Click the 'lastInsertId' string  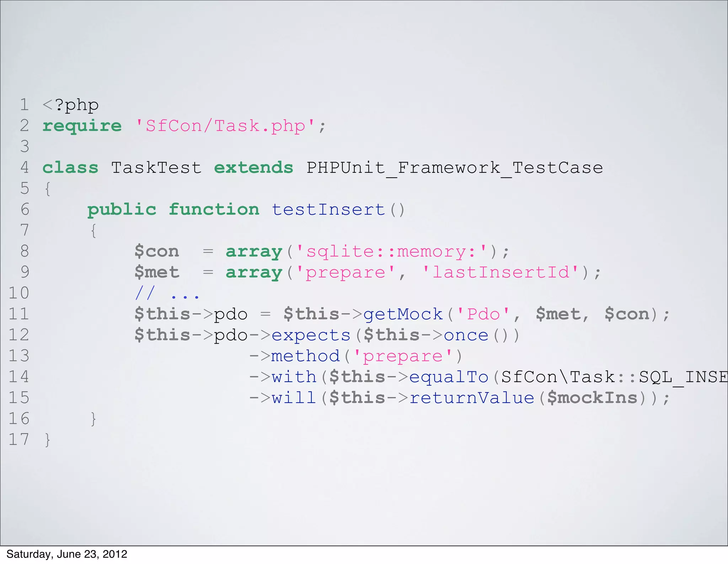click(501, 272)
